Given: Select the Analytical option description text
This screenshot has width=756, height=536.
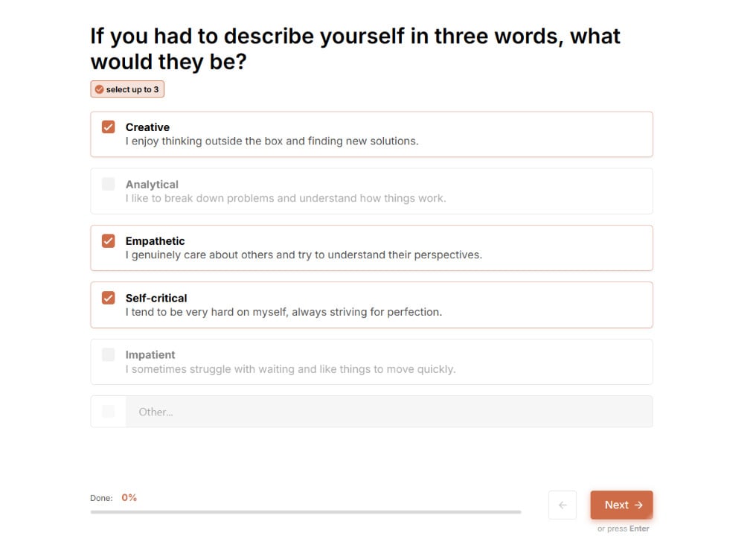Looking at the screenshot, I should click(286, 198).
